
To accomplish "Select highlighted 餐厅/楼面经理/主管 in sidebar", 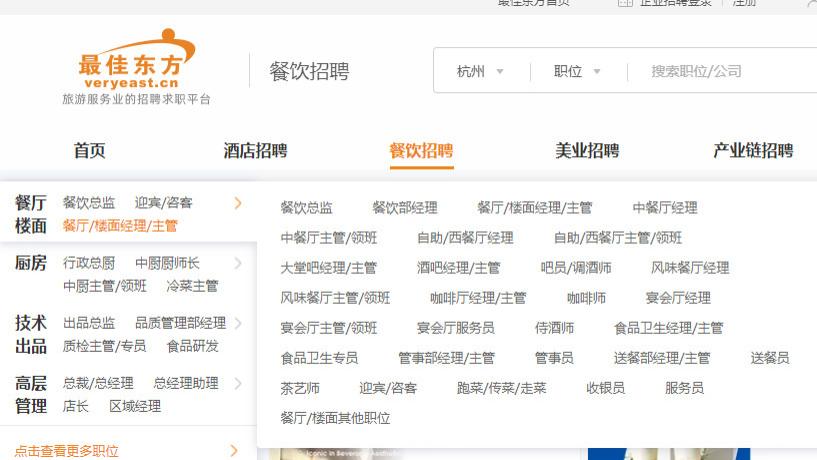I will pos(120,226).
